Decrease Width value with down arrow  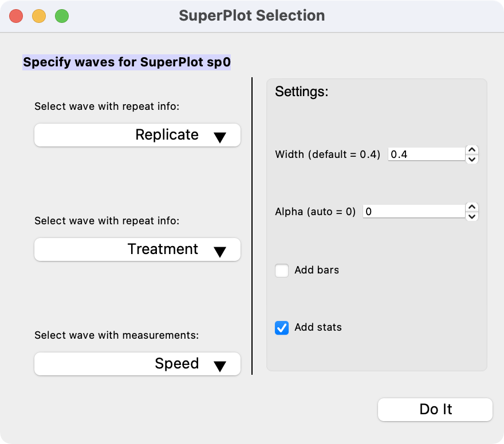[x=472, y=159]
